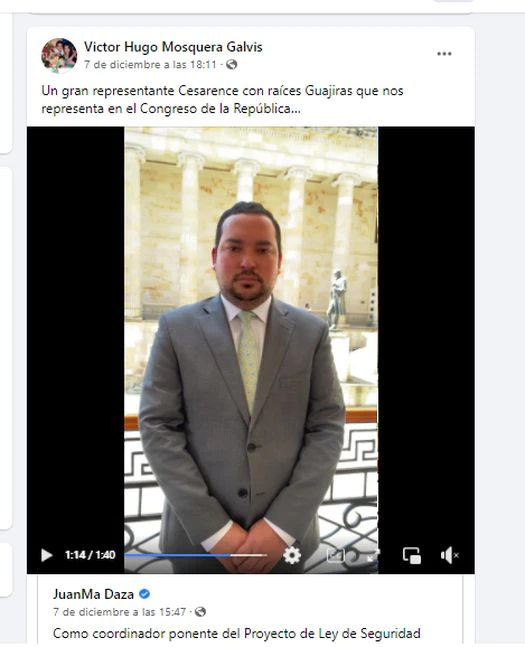This screenshot has width=525, height=647.
Task: Seek on the video progress bar
Action: pyautogui.click(x=196, y=555)
